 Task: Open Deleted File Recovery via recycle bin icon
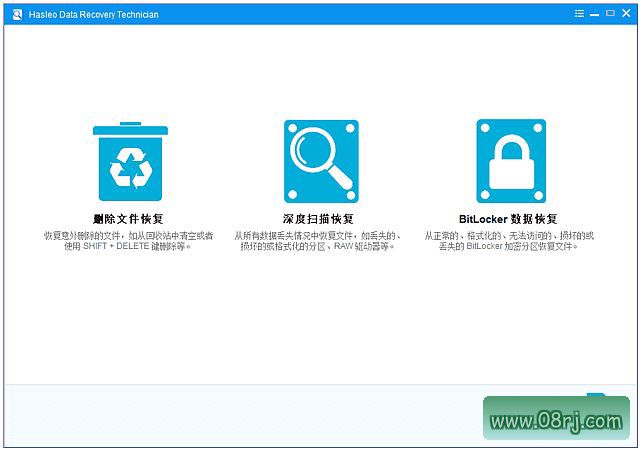click(128, 162)
